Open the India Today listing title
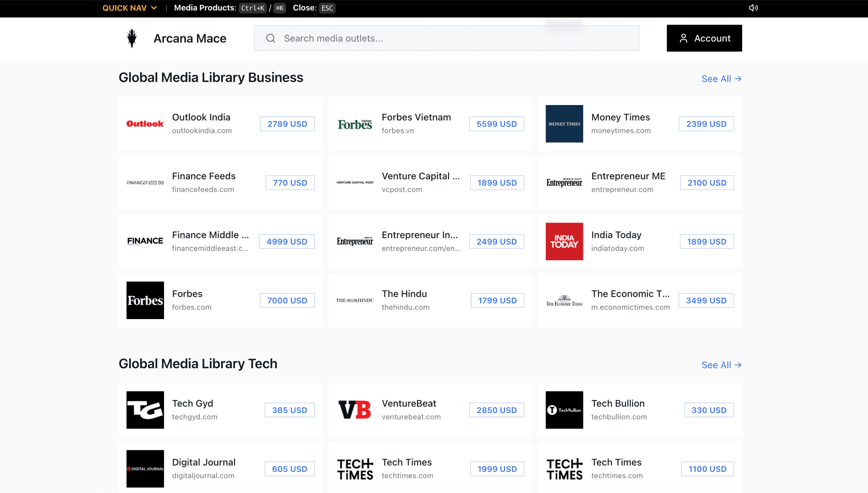 point(616,235)
